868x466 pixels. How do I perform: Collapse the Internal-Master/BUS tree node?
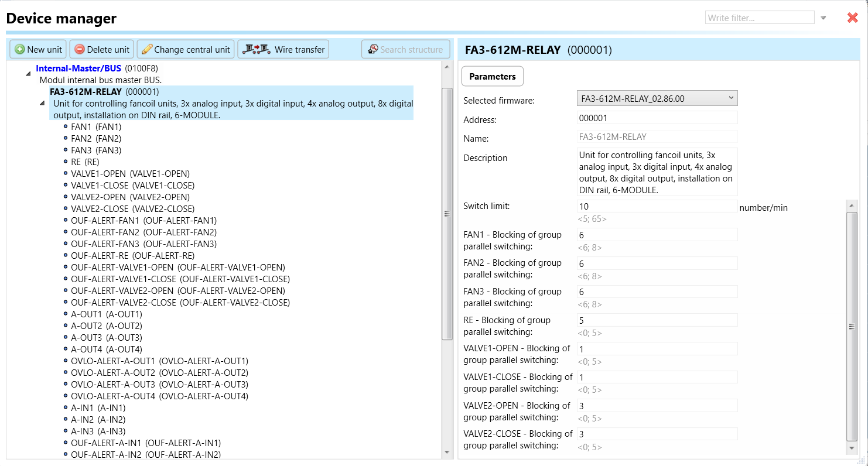[28, 74]
